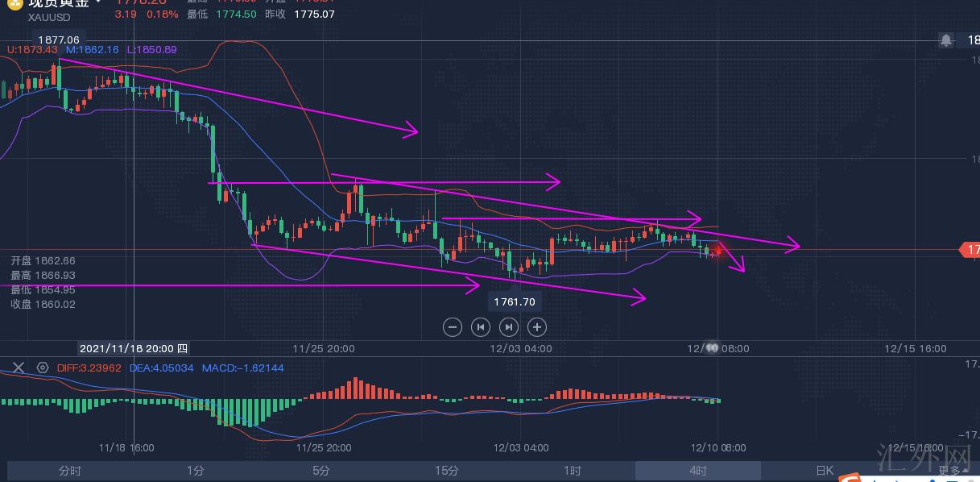This screenshot has width=980, height=482.
Task: Click the 11/18 16:00 MACD axis label
Action: [126, 447]
